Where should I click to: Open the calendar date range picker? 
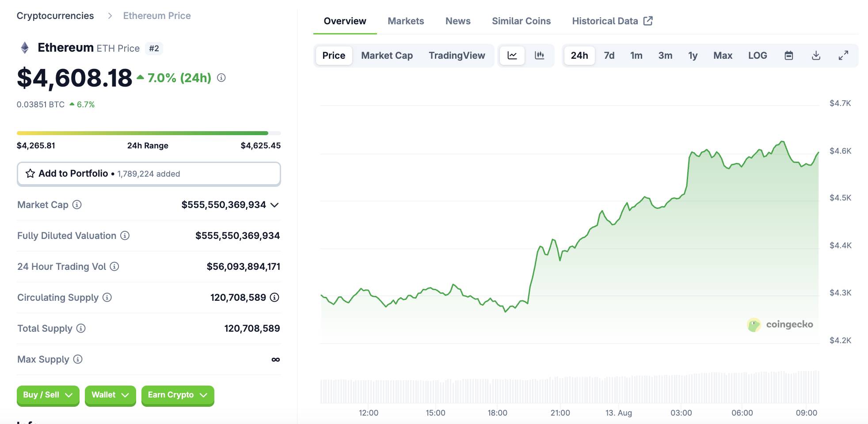point(789,56)
